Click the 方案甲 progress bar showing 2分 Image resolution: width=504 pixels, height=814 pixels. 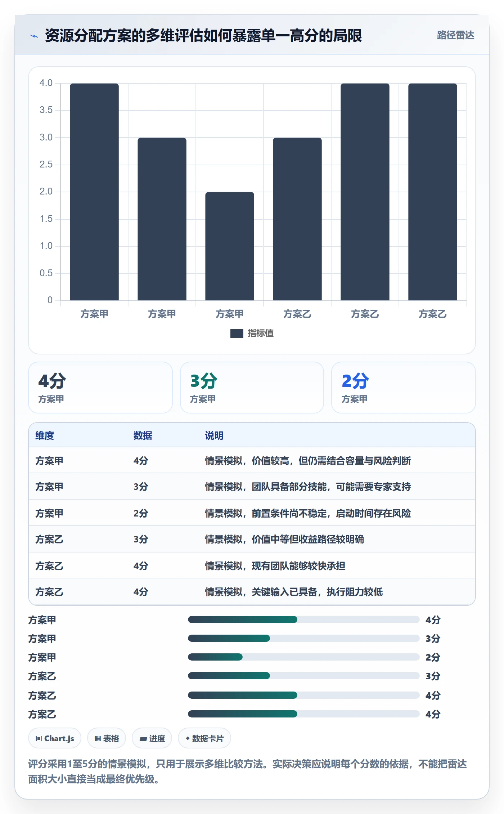(303, 657)
